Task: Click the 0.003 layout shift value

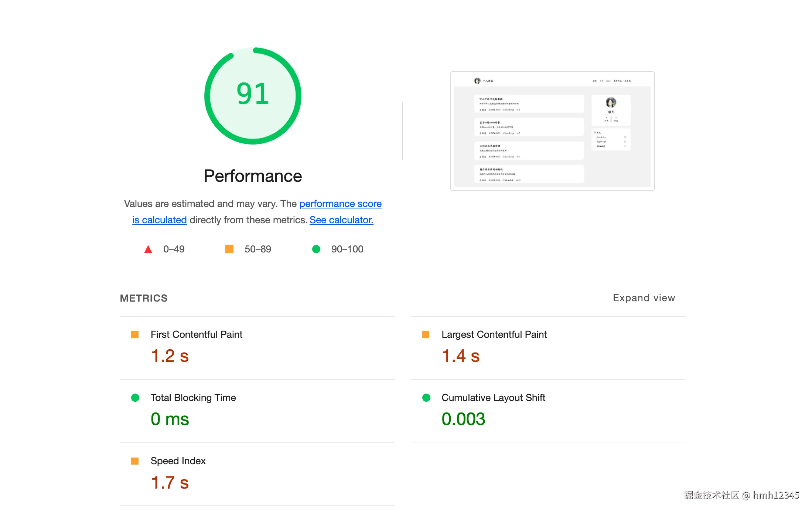Action: tap(463, 419)
